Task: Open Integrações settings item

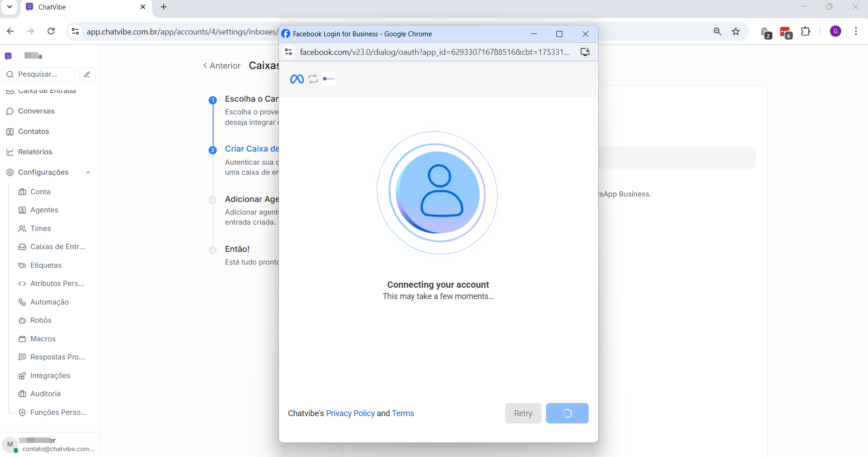Action: 50,376
